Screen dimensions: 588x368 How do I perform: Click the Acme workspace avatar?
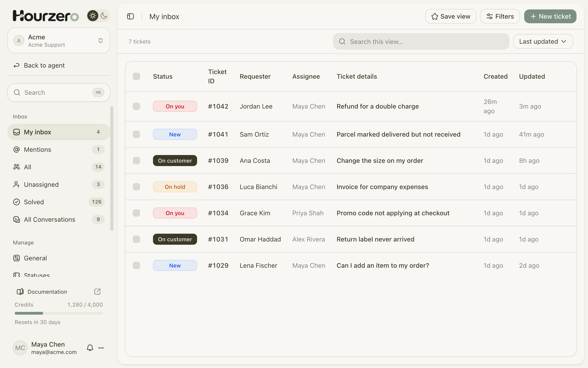click(19, 41)
